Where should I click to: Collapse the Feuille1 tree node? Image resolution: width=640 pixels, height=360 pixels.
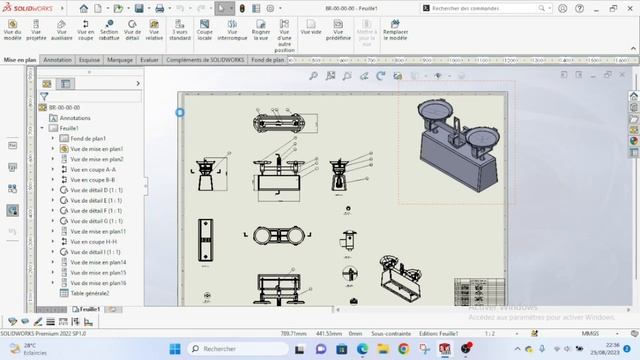[42, 128]
